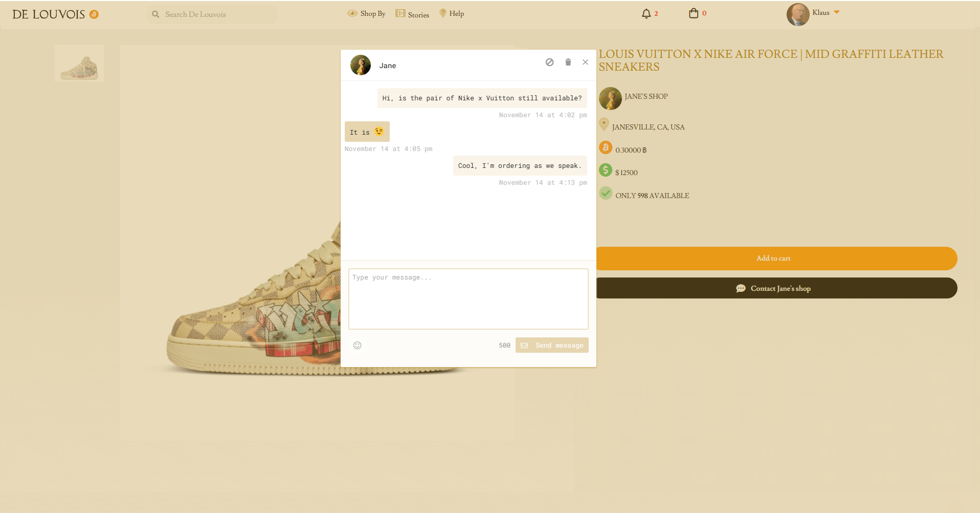Open the Help menu item
980x513 pixels.
coord(452,14)
